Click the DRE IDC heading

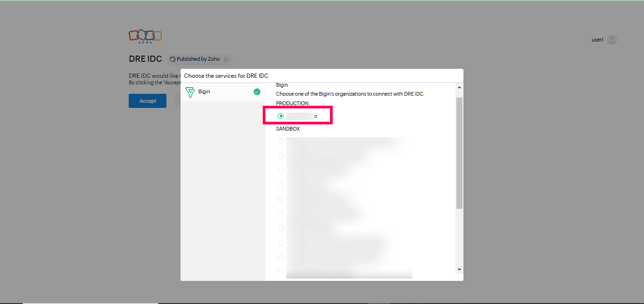145,59
